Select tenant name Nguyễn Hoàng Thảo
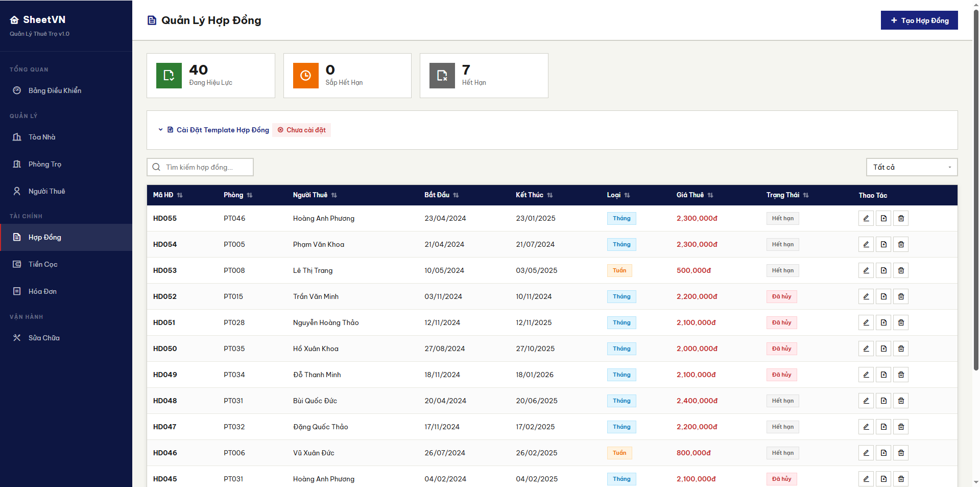This screenshot has width=980, height=487. pyautogui.click(x=326, y=322)
